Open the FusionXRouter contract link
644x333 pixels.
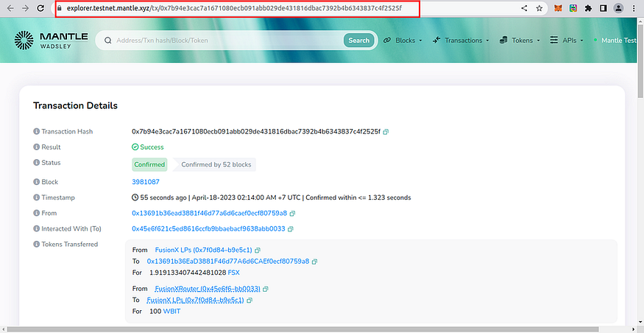point(208,289)
